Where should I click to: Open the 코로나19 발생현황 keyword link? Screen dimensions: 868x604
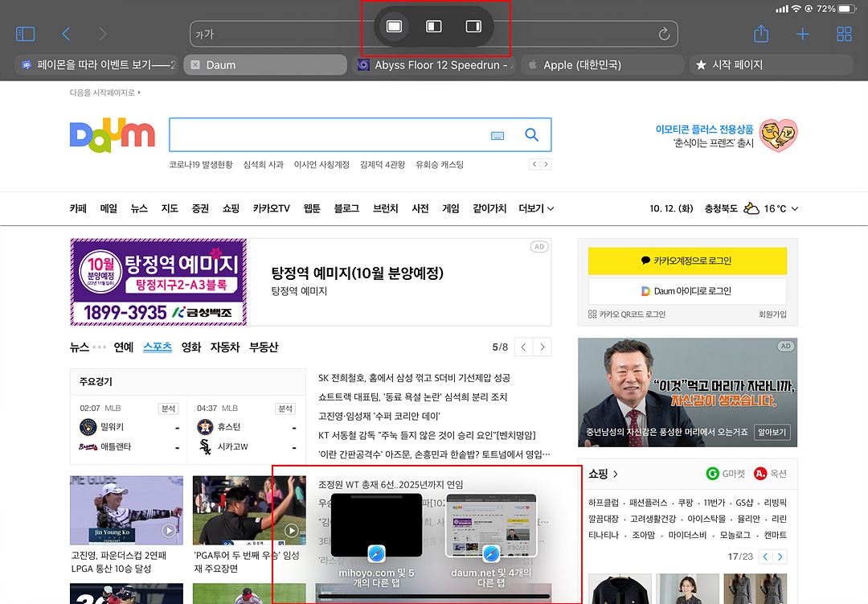coord(201,165)
